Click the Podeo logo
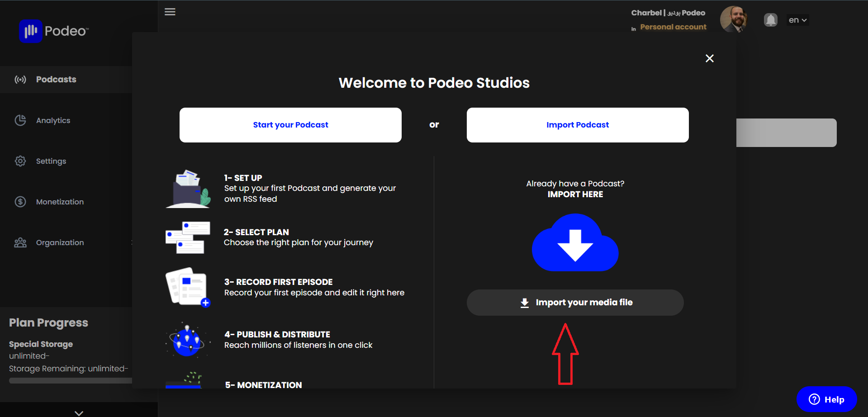 [54, 31]
